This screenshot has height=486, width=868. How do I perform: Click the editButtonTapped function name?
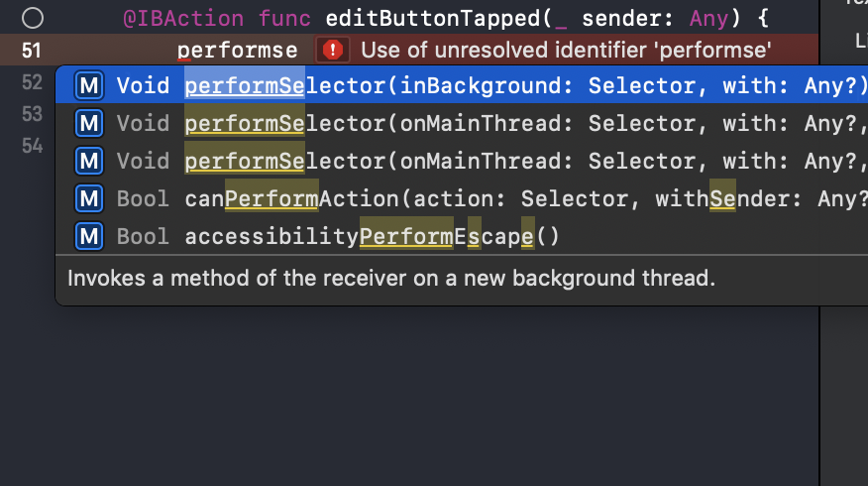coord(433,19)
